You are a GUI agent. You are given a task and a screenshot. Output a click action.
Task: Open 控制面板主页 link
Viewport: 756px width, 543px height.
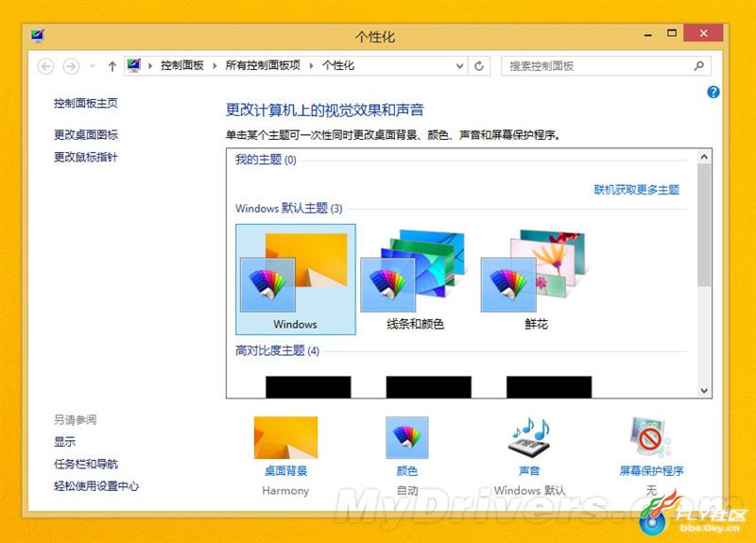click(86, 103)
